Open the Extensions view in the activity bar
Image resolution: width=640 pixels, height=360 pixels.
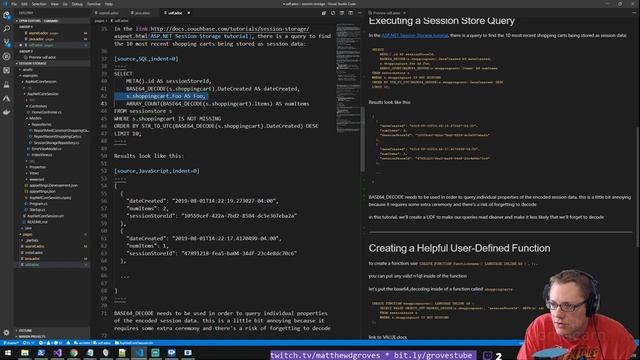(7, 70)
